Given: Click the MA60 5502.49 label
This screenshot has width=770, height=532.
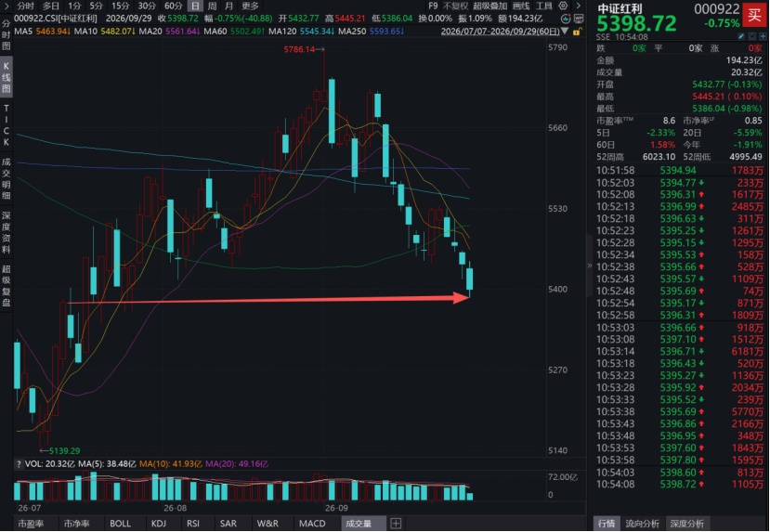Looking at the screenshot, I should [x=235, y=32].
